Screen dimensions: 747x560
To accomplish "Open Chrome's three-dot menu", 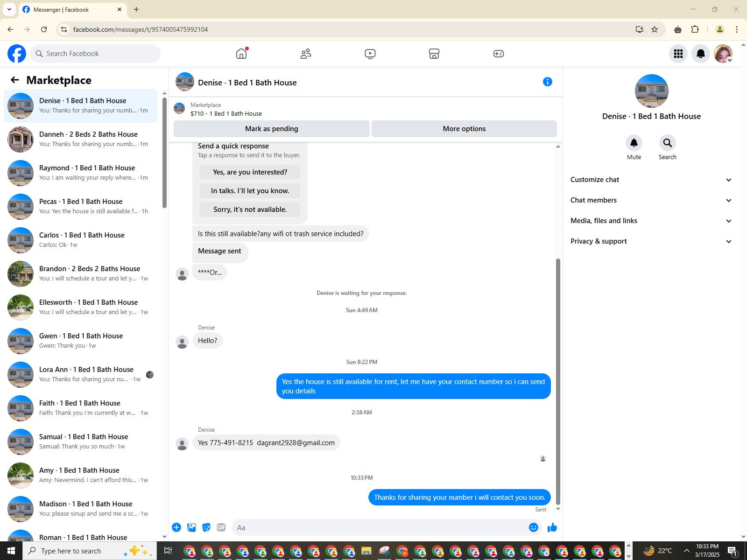I will 737,29.
